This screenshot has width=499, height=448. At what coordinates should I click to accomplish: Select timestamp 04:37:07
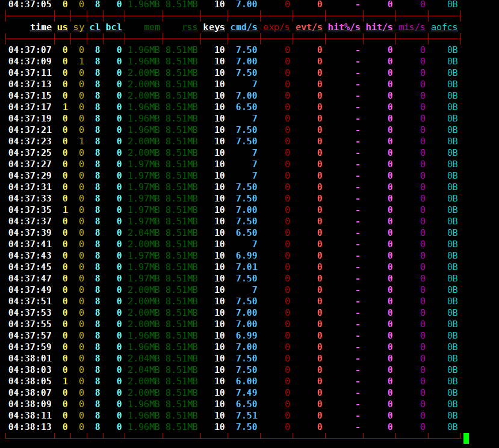pyautogui.click(x=30, y=50)
